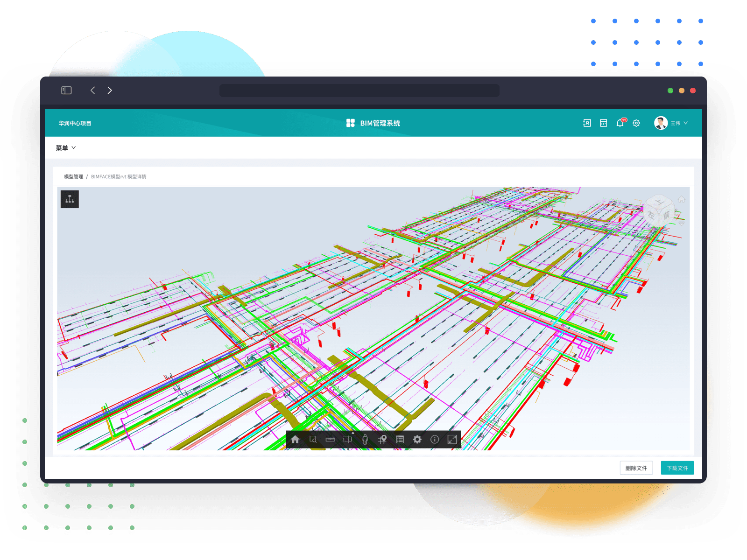Open the model tree structure panel
Image resolution: width=747 pixels, height=560 pixels.
point(70,199)
